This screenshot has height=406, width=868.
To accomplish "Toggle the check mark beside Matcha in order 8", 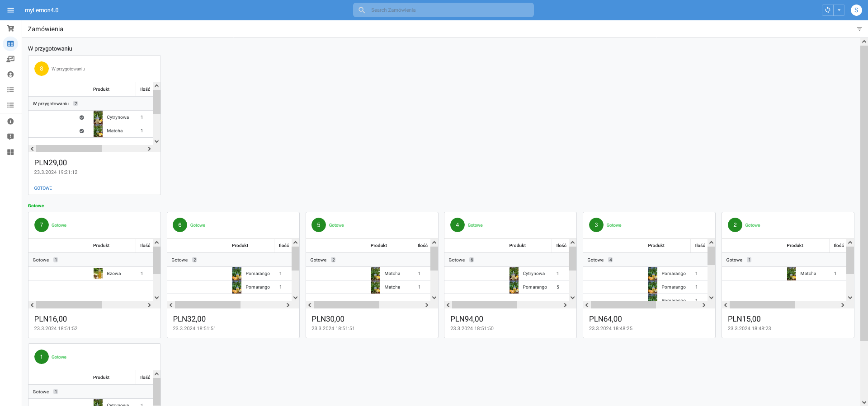I will [82, 131].
